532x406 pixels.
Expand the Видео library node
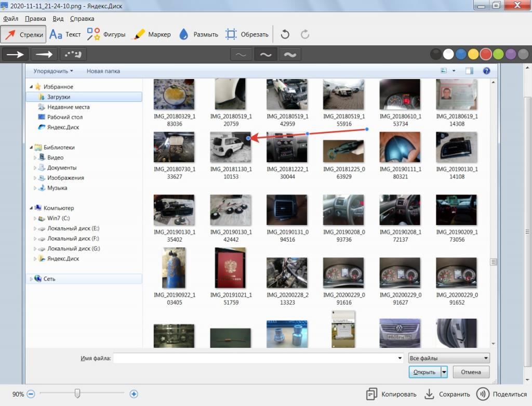[35, 158]
